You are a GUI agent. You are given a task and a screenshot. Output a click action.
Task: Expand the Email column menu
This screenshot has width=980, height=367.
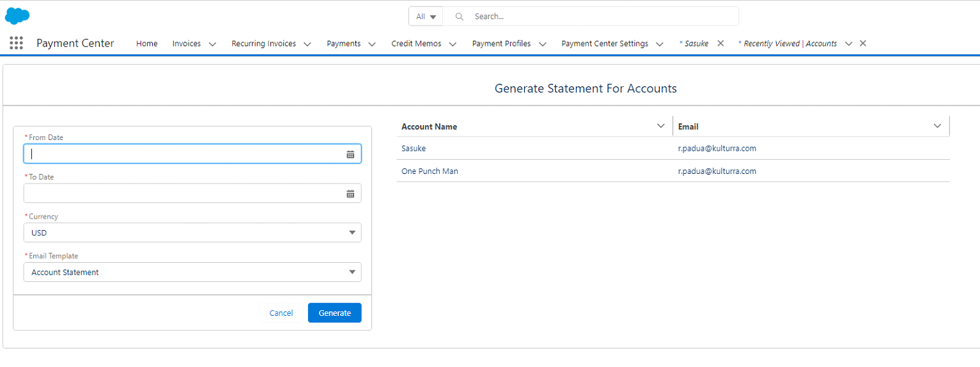point(937,126)
